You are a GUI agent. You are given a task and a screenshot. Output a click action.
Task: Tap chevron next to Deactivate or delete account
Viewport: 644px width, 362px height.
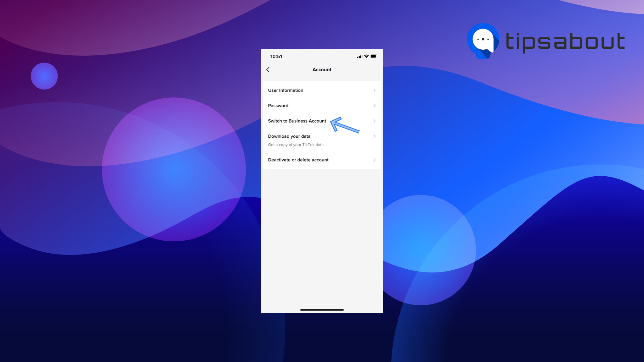(x=374, y=160)
